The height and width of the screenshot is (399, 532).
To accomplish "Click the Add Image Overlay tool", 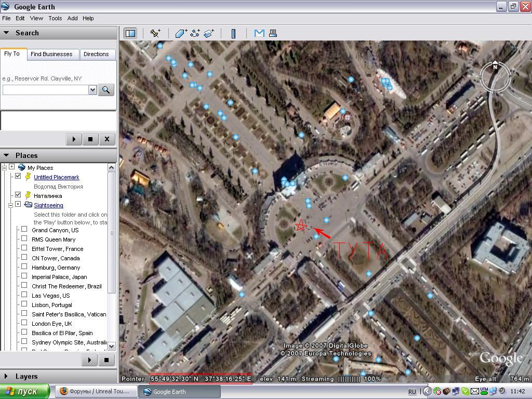I will click(x=209, y=33).
